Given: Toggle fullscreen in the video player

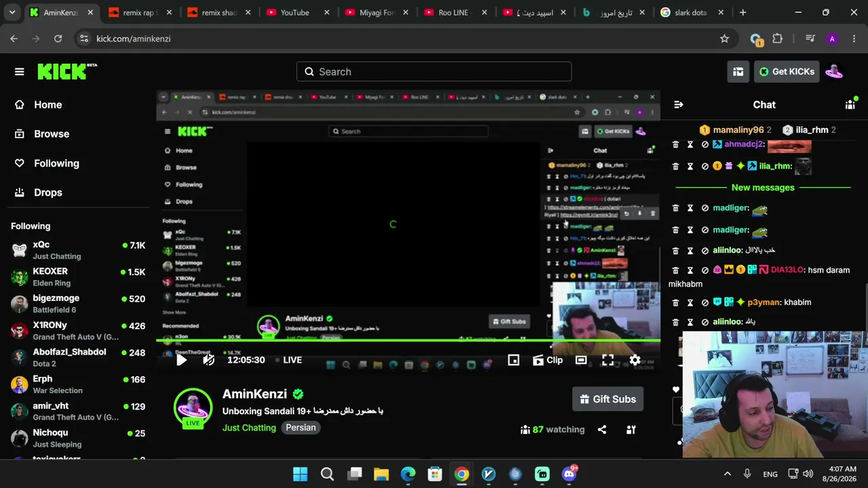Looking at the screenshot, I should 608,360.
